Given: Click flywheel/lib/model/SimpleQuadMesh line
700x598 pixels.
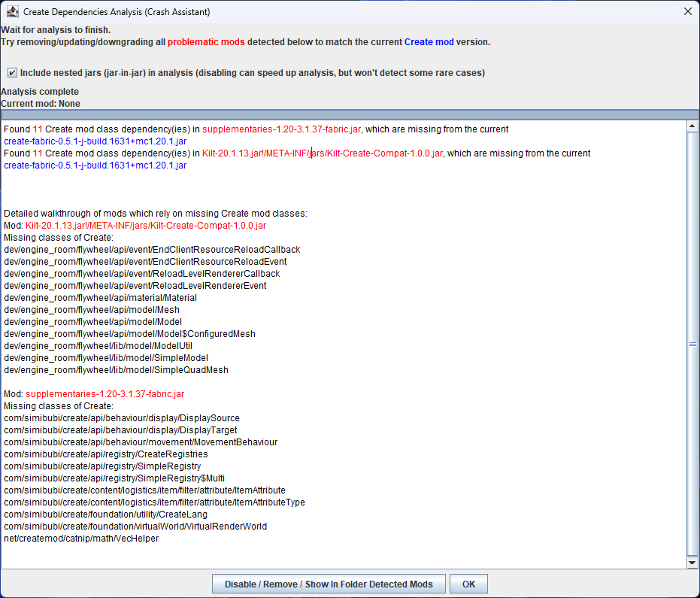Looking at the screenshot, I should (x=116, y=370).
